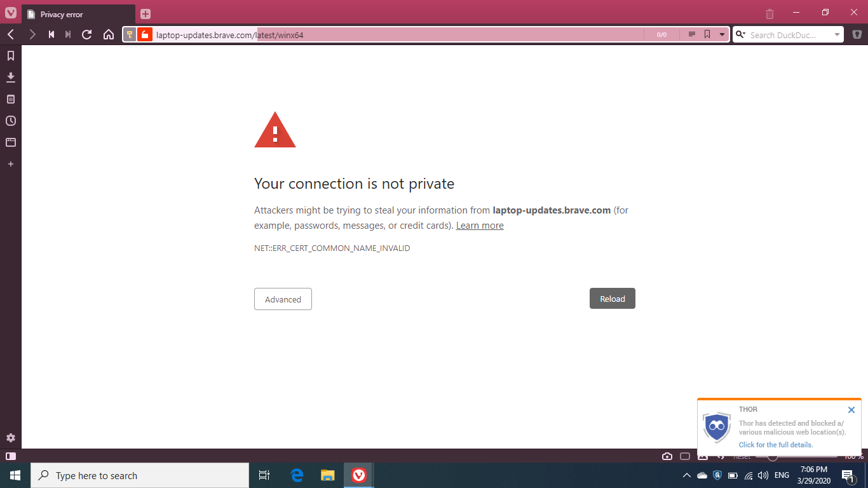Bookmark this page in address bar
The height and width of the screenshot is (488, 868).
(707, 35)
